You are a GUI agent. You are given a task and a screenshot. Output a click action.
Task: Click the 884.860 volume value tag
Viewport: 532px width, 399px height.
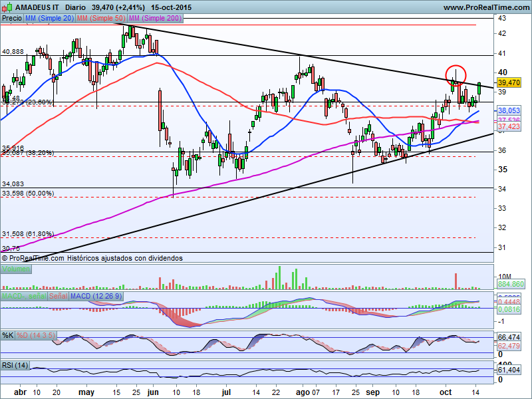click(x=511, y=284)
